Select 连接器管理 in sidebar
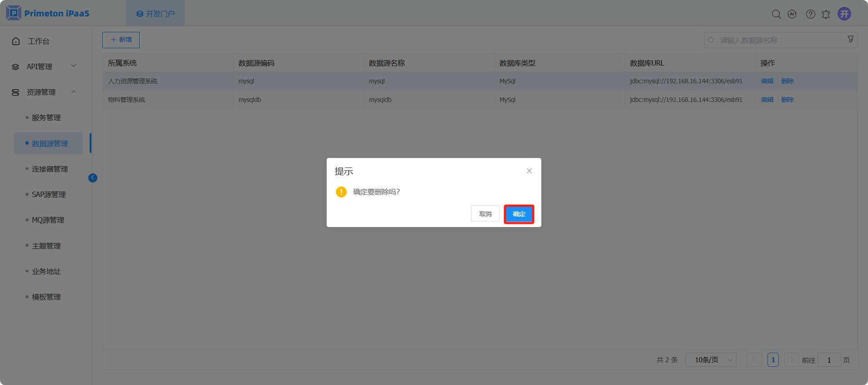The height and width of the screenshot is (385, 868). [x=50, y=169]
